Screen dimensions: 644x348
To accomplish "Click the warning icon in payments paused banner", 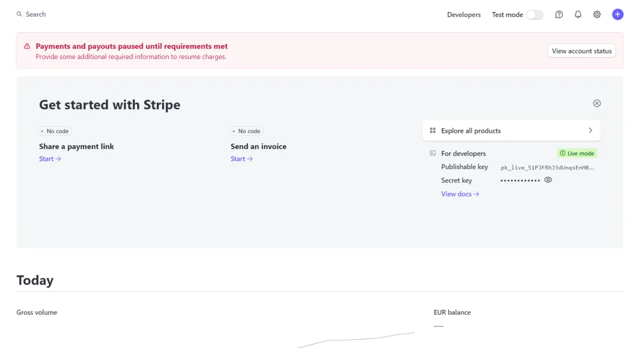I will (x=27, y=46).
